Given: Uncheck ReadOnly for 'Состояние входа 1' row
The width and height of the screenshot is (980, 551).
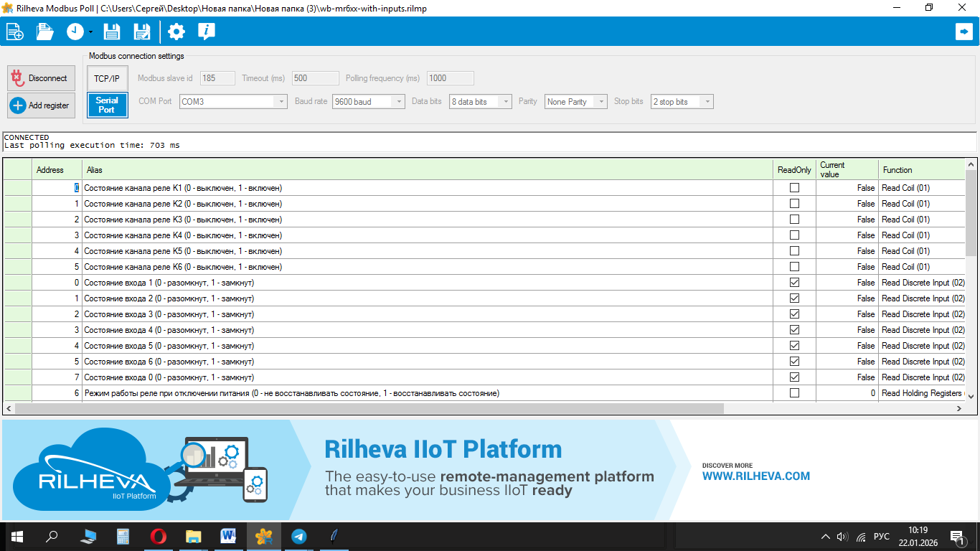Looking at the screenshot, I should point(794,283).
